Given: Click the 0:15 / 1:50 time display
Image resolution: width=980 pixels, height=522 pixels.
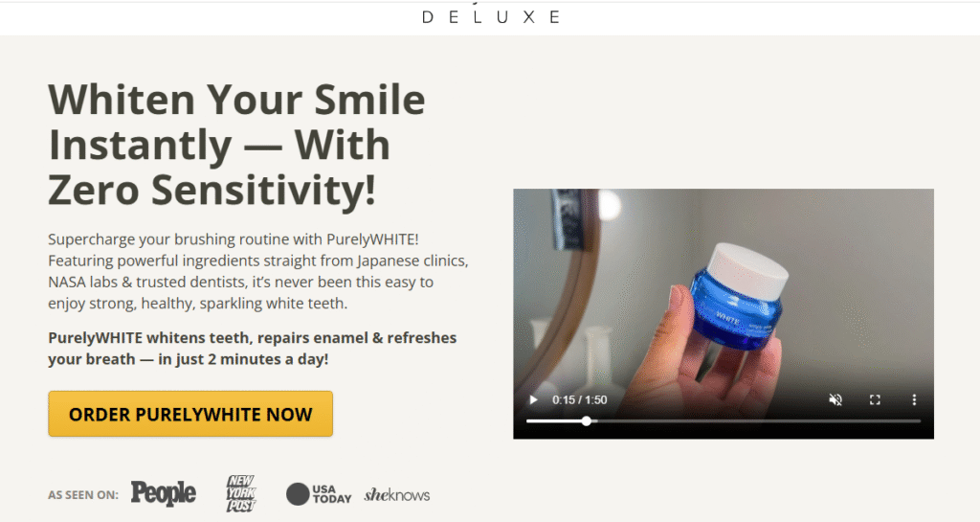Looking at the screenshot, I should click(x=579, y=400).
